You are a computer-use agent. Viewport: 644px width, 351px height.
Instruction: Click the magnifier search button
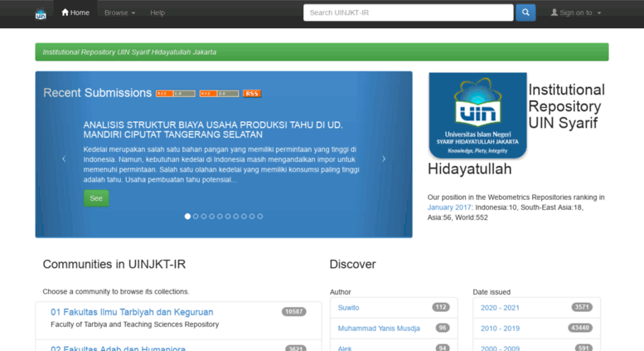[525, 12]
